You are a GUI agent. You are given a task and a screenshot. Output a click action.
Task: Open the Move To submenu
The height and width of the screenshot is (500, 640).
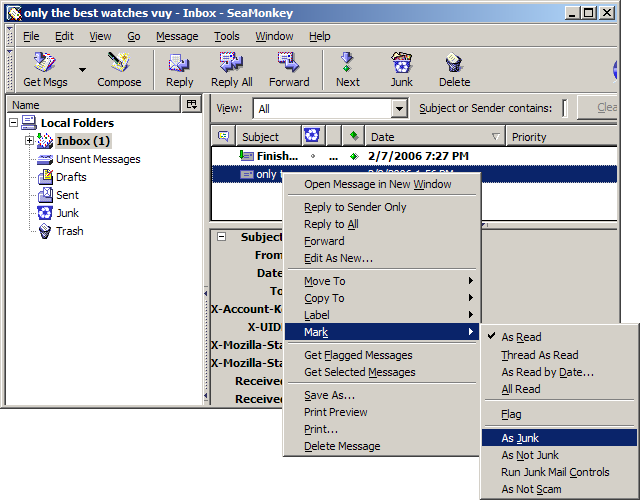pyautogui.click(x=325, y=282)
